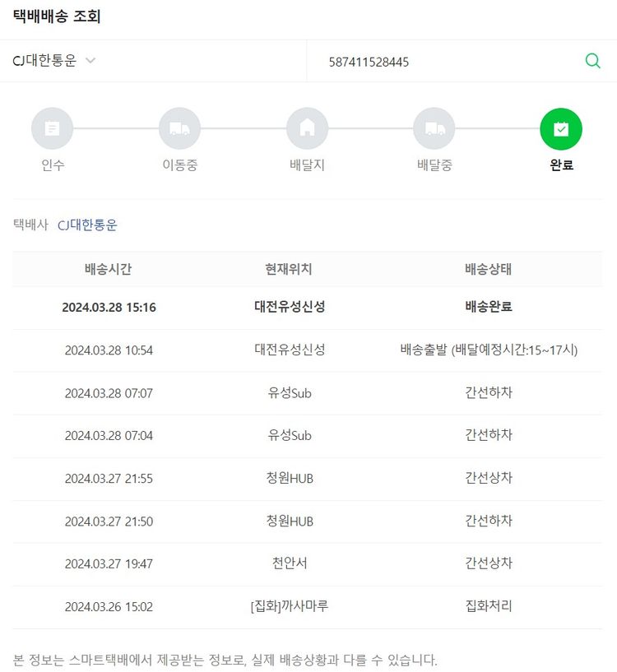Image resolution: width=617 pixels, height=672 pixels.
Task: Select the 2024.03.26 15:02 timestamp
Action: 109,606
